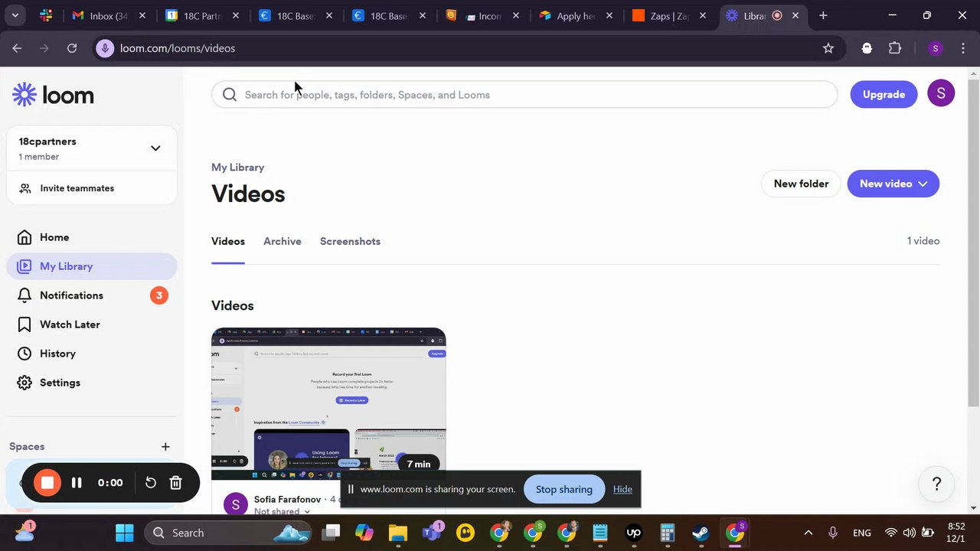
Task: Switch to the 18C Partners tab
Action: [x=203, y=15]
